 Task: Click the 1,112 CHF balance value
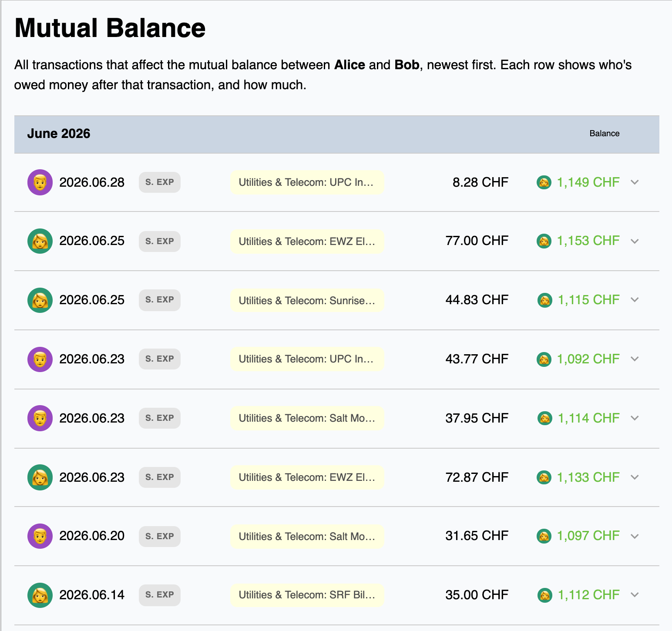click(x=589, y=595)
